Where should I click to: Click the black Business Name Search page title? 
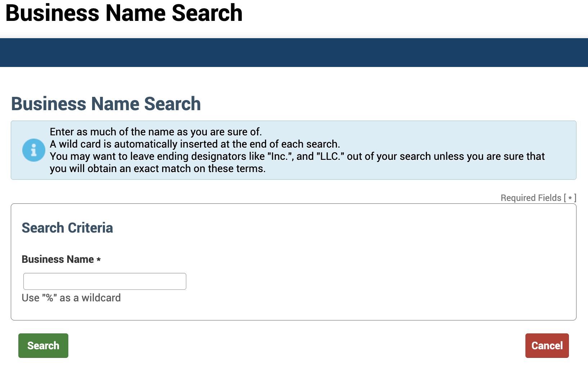click(124, 13)
